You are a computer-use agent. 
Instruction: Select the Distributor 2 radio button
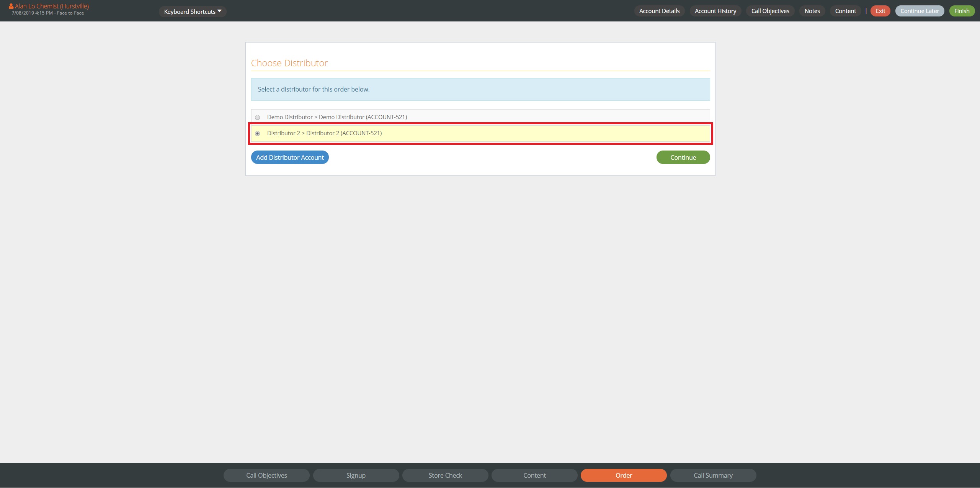click(x=258, y=134)
